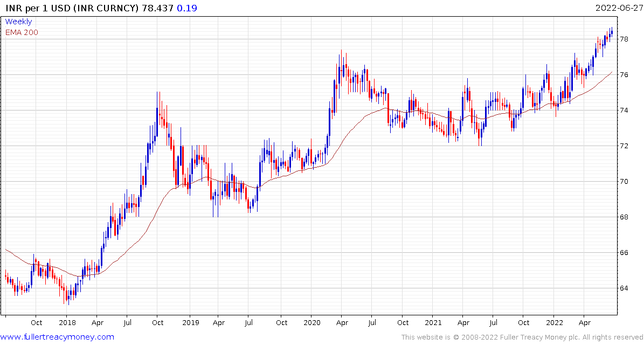Click the www.fullertreacymoney.com link

(x=57, y=337)
